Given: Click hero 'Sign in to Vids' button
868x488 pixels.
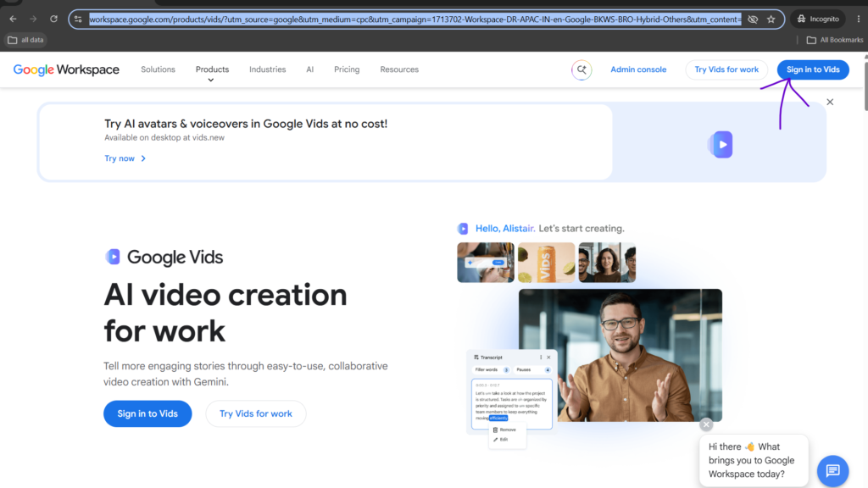Looking at the screenshot, I should (x=147, y=413).
